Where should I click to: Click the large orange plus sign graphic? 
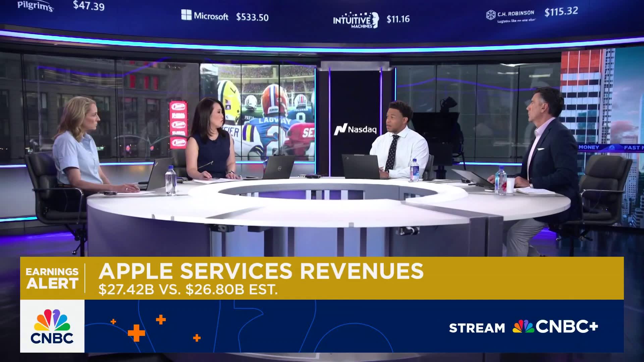136,333
